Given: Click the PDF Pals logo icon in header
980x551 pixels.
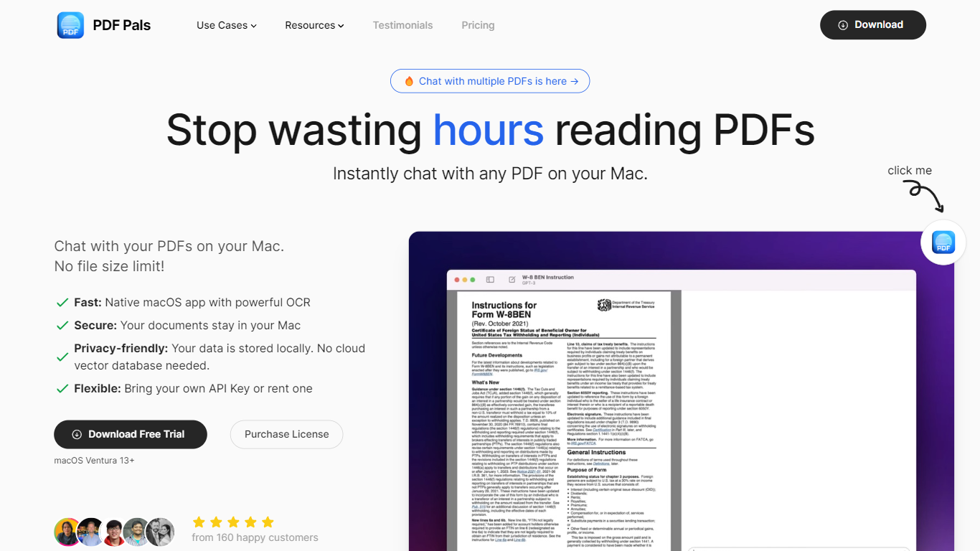Looking at the screenshot, I should 70,25.
